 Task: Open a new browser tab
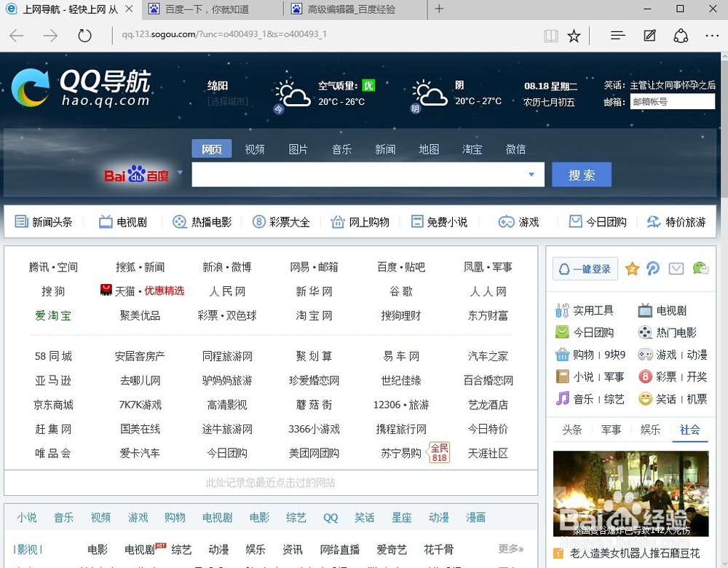click(x=439, y=9)
